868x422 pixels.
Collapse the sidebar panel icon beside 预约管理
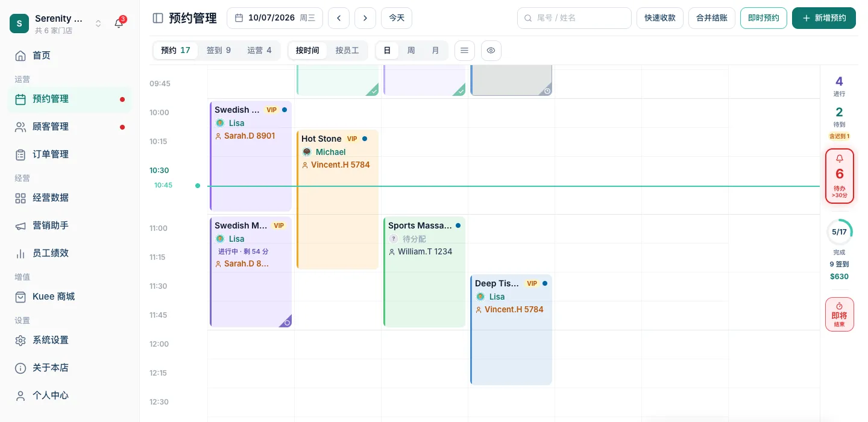(158, 18)
